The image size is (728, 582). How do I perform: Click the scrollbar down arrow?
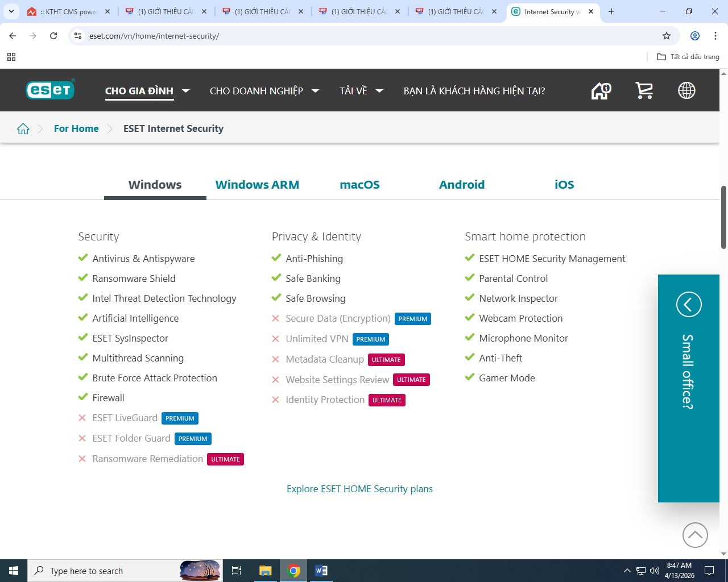(x=724, y=554)
